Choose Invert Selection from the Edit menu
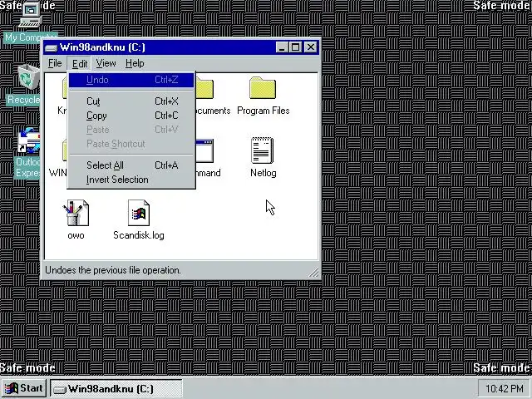The width and height of the screenshot is (532, 399). [x=131, y=180]
